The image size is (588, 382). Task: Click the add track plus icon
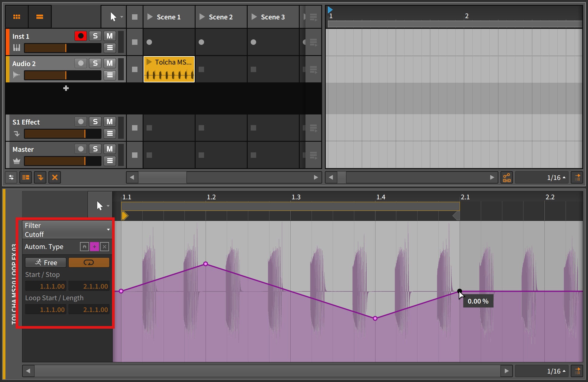pos(66,88)
